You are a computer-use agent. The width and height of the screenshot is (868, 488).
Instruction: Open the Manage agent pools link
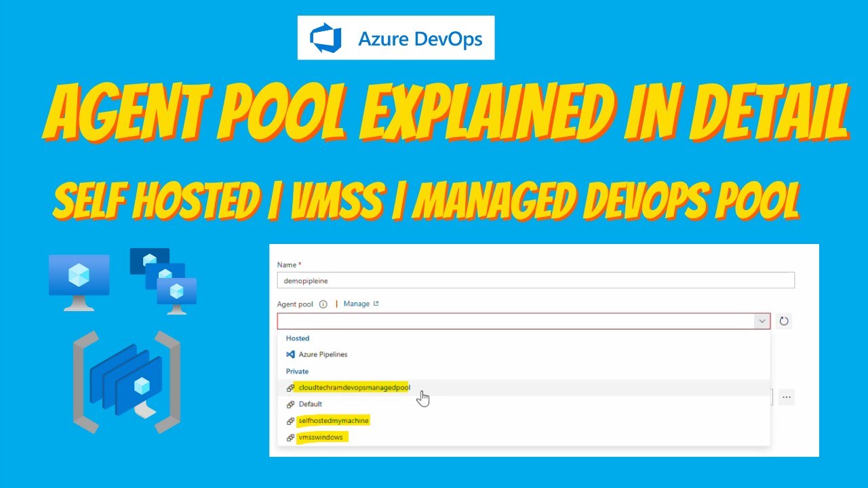click(361, 304)
